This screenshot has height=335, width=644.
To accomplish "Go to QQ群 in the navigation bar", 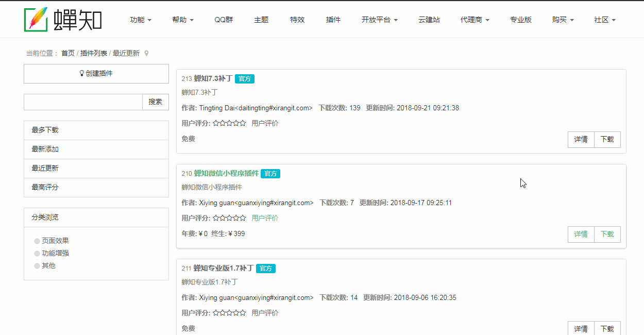I will click(224, 20).
